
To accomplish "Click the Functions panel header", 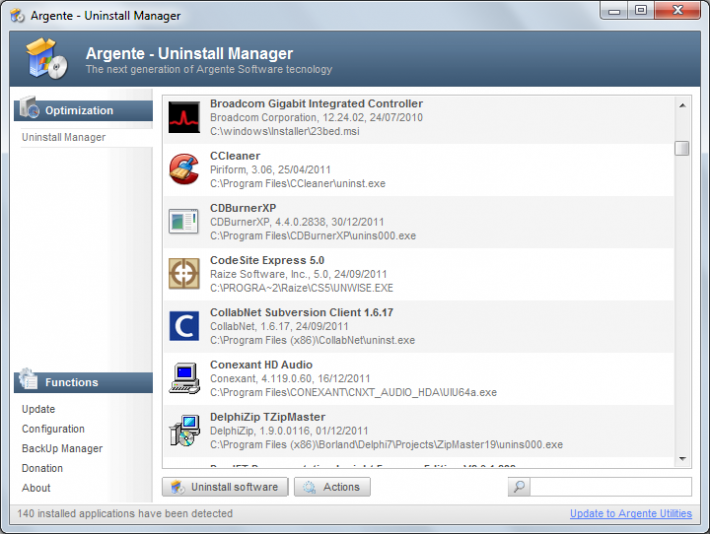I will [x=83, y=382].
